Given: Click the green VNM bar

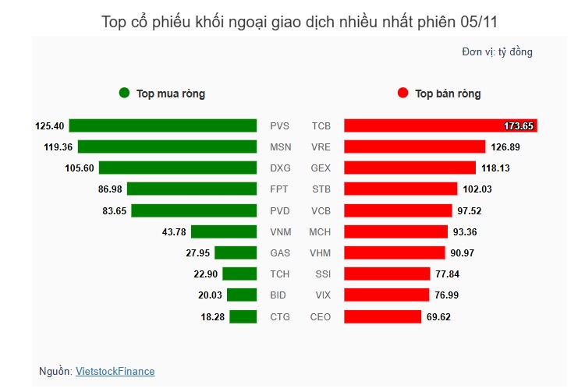Looking at the screenshot, I should point(224,231).
